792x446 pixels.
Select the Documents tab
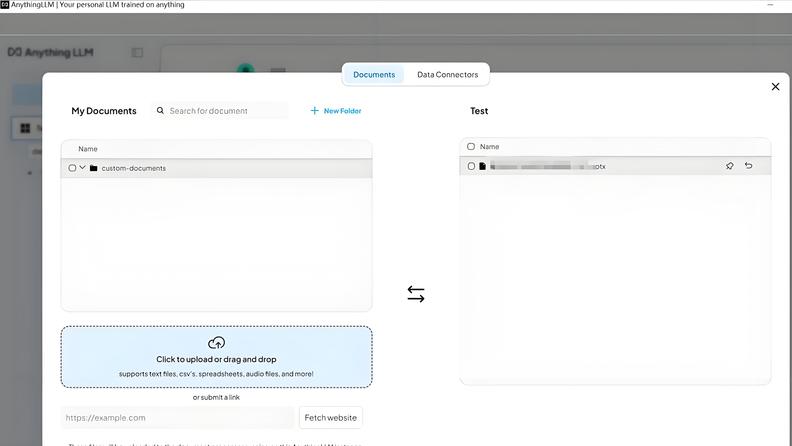pos(374,75)
